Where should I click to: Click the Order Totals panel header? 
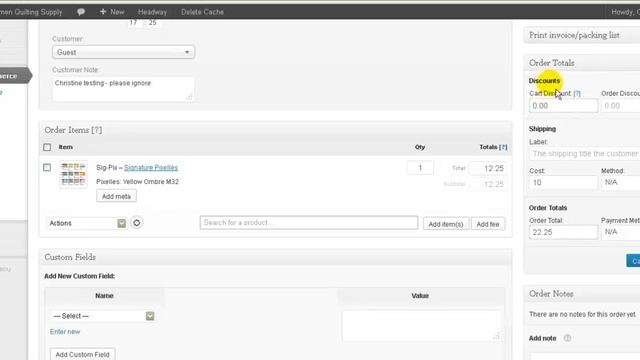[x=582, y=63]
